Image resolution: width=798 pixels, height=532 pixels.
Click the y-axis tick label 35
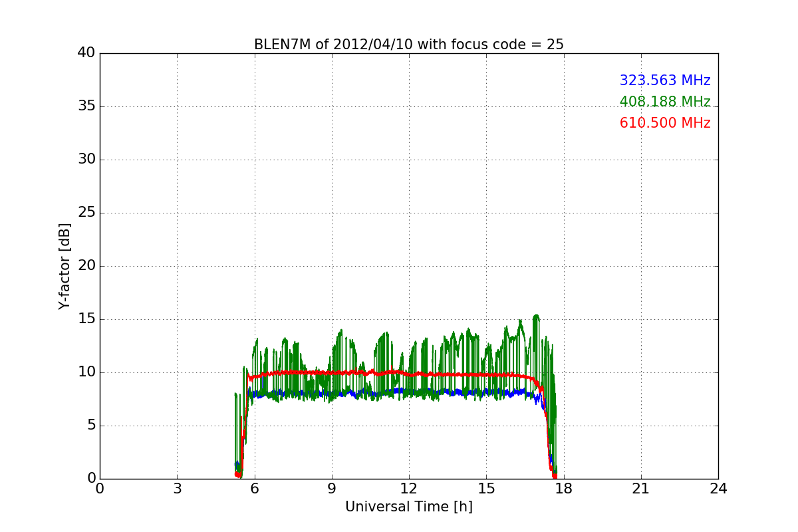tap(87, 106)
